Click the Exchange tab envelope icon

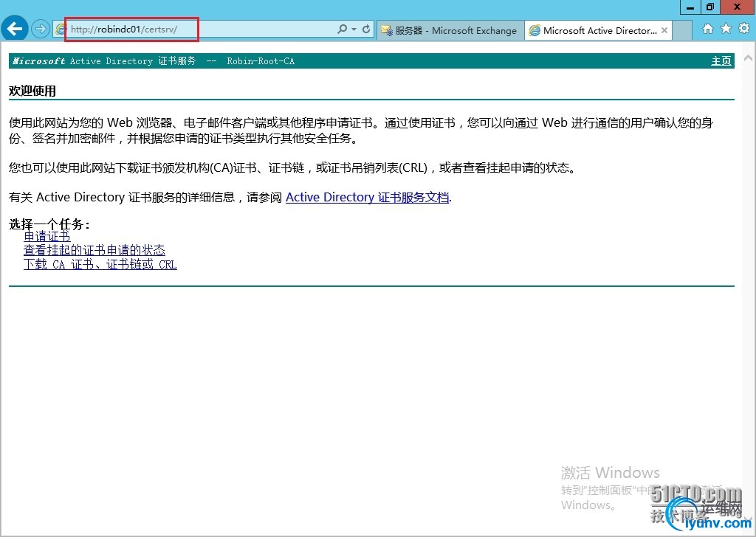point(387,30)
